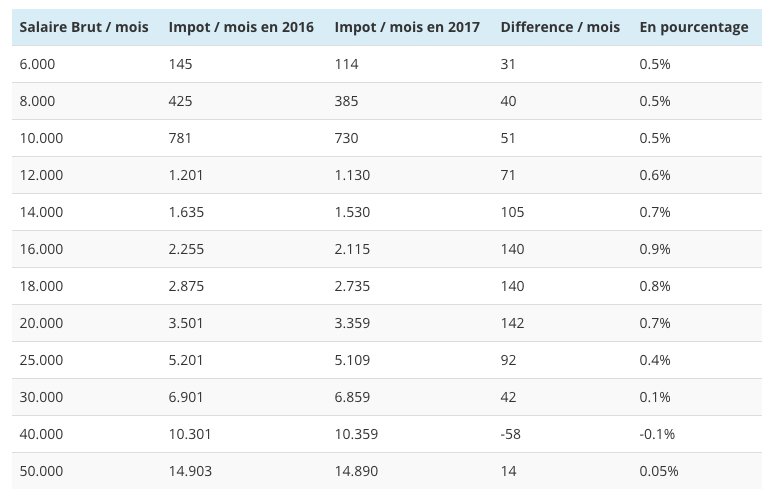Viewport: 775px width, 489px height.
Task: Select the 2.875 tax value
Action: pyautogui.click(x=186, y=286)
